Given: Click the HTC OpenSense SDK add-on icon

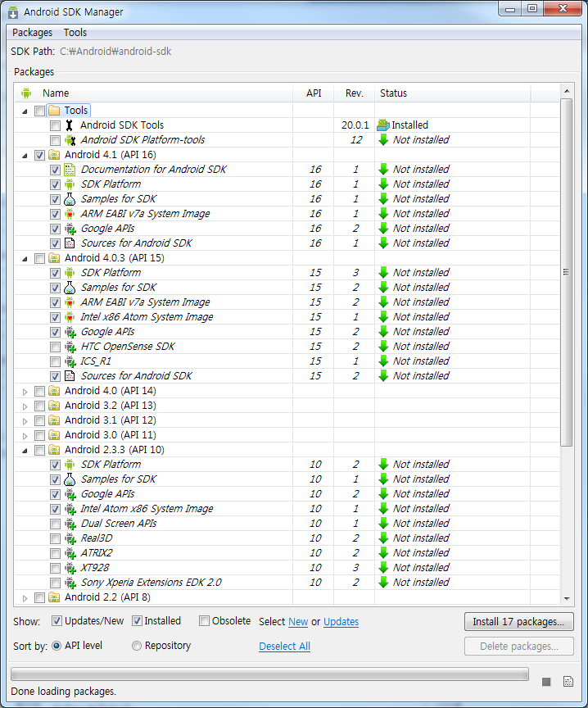Looking at the screenshot, I should (70, 347).
